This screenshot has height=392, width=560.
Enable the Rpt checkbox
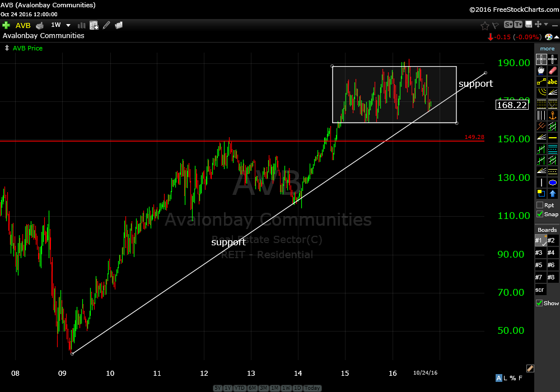point(539,205)
